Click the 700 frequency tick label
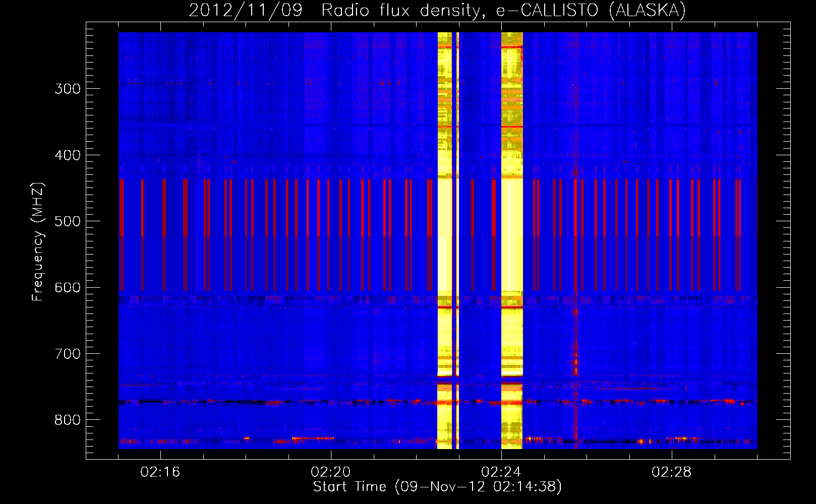The image size is (816, 504). (x=68, y=354)
